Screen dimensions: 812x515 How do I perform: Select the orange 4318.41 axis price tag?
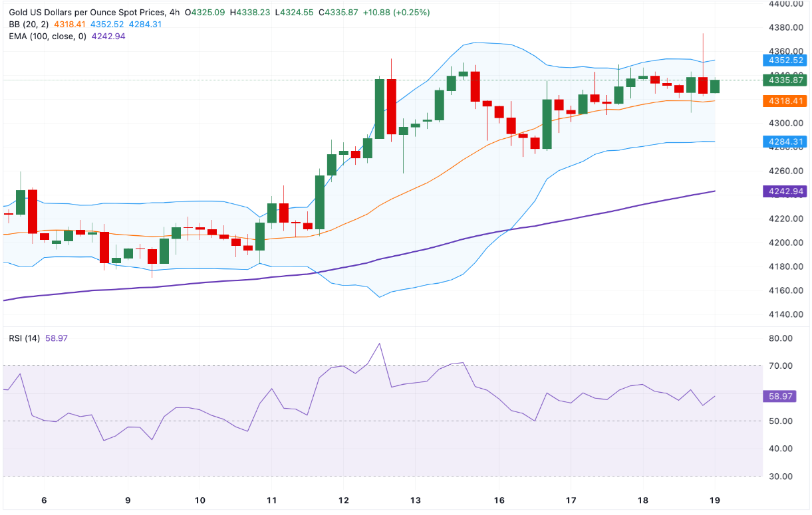click(787, 101)
